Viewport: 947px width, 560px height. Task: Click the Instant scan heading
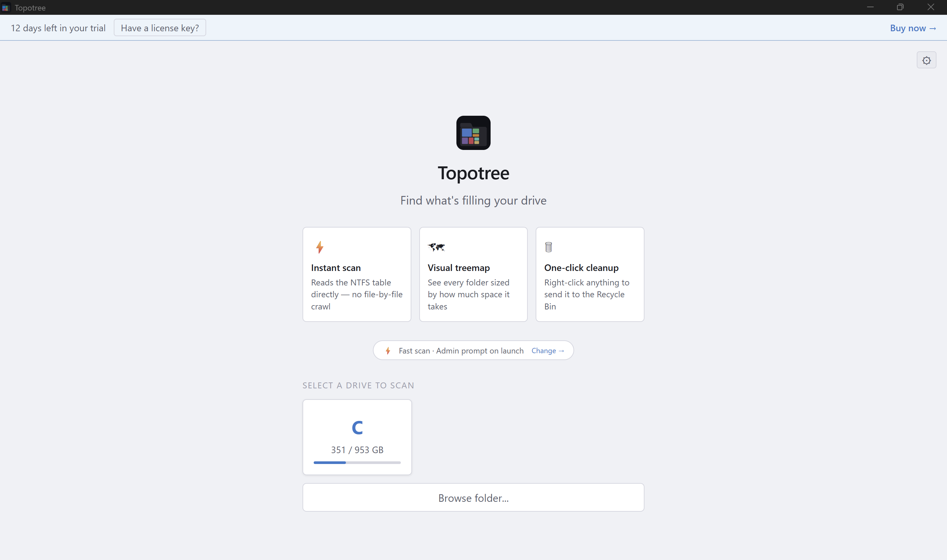[336, 268]
